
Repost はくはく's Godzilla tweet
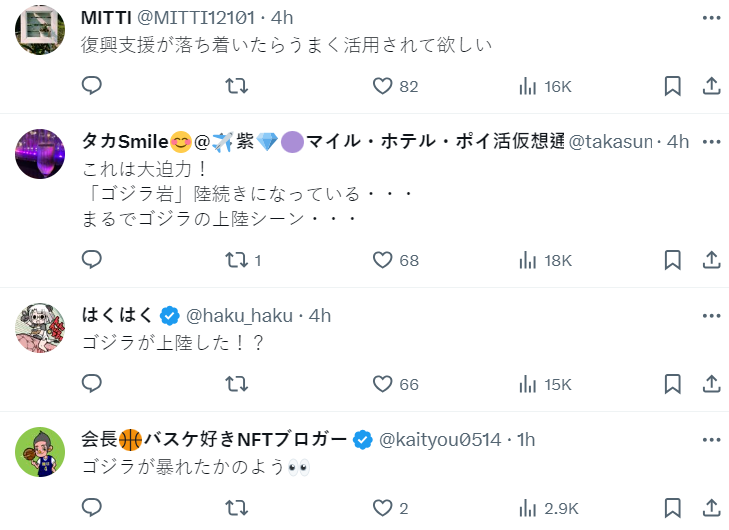[x=236, y=384]
